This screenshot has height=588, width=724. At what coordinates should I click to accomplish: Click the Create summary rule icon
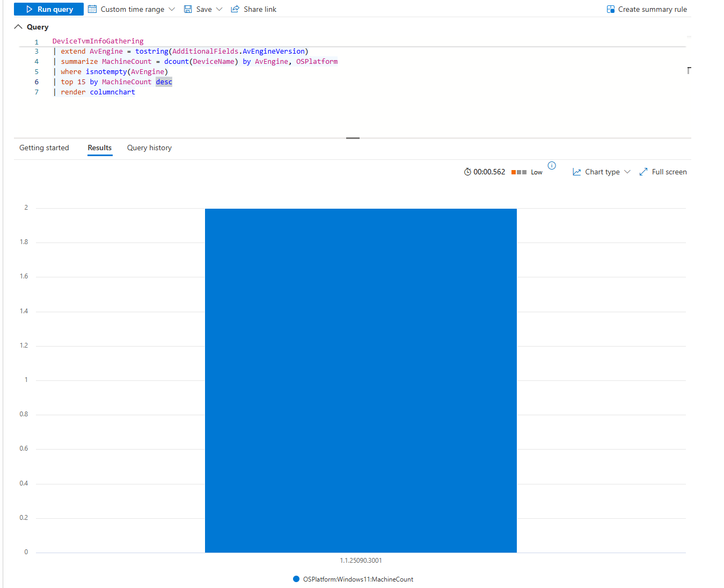coord(611,9)
